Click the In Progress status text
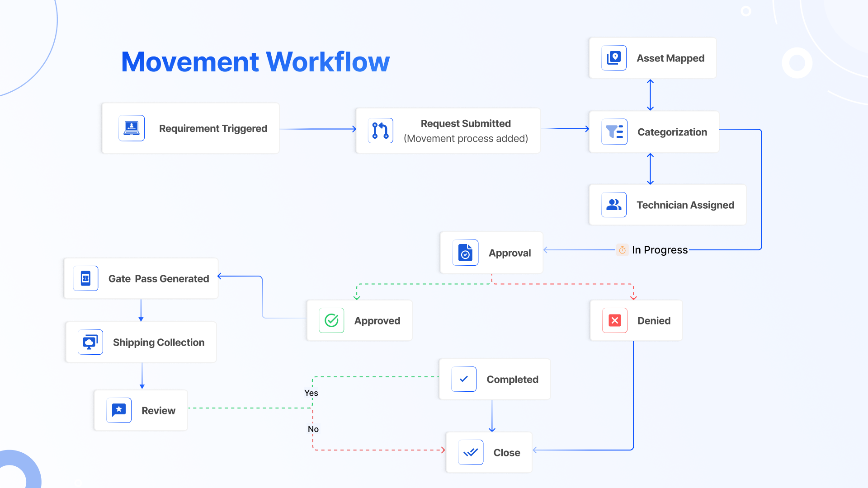868x488 pixels. (660, 250)
